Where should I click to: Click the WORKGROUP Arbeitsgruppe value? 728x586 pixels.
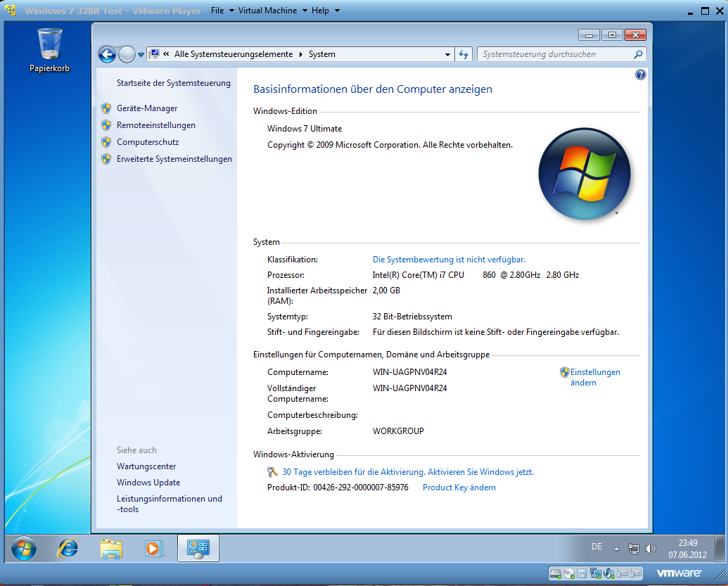coord(398,431)
